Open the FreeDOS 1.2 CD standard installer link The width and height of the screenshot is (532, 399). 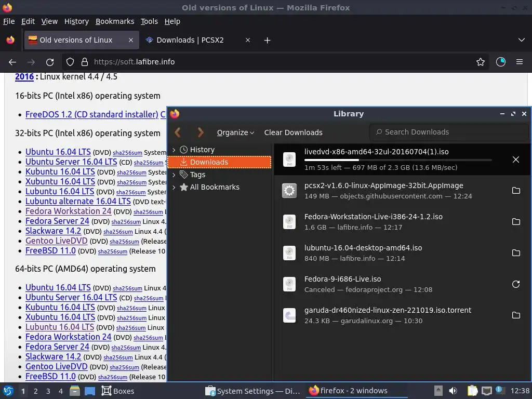(91, 115)
